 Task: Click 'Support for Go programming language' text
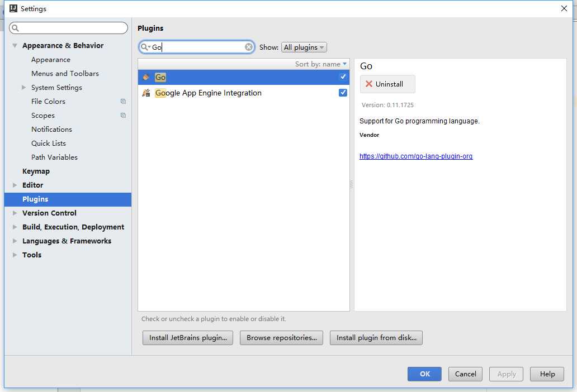[419, 121]
